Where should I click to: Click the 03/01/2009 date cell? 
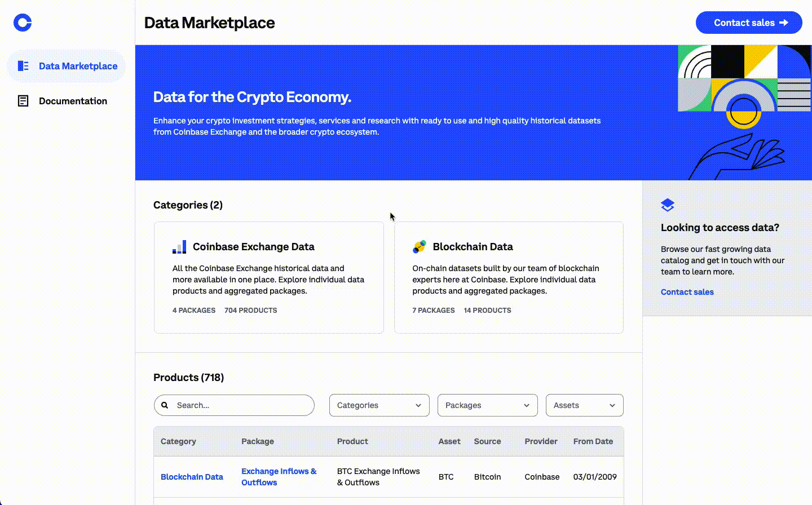[595, 477]
